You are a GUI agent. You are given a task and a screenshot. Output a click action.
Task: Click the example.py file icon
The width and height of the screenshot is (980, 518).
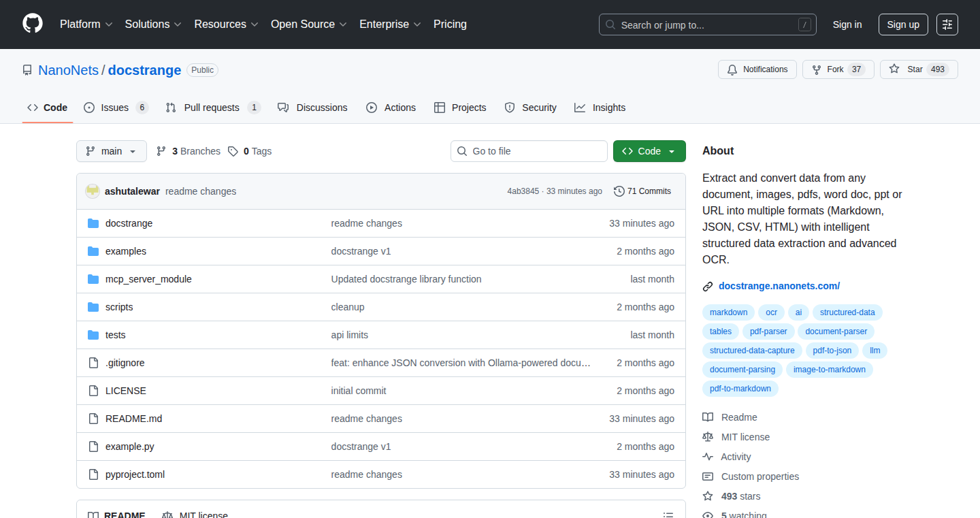point(93,447)
